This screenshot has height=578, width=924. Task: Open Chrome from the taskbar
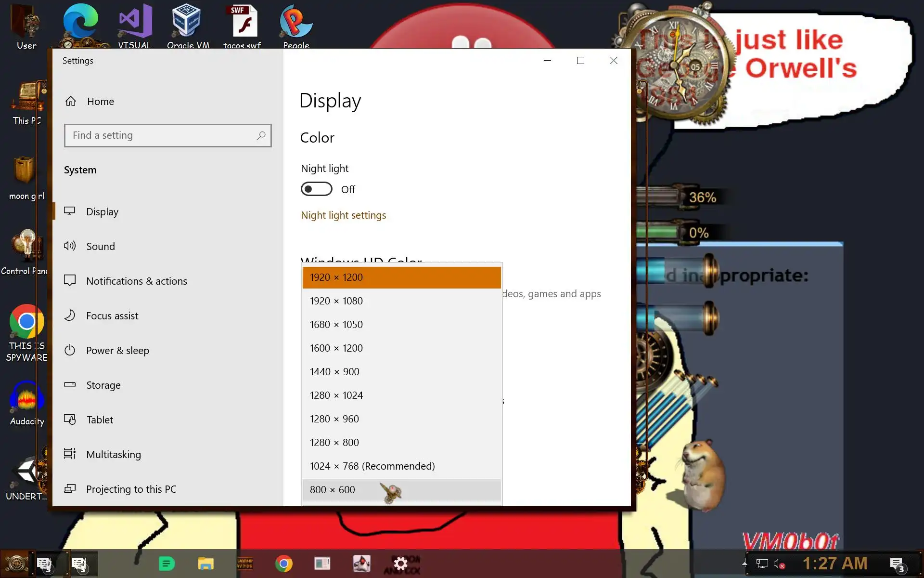[283, 564]
